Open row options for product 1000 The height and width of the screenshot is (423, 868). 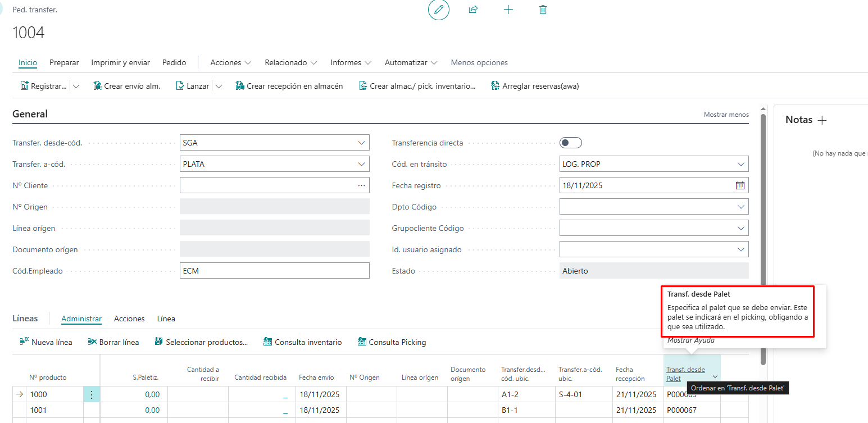tap(92, 394)
